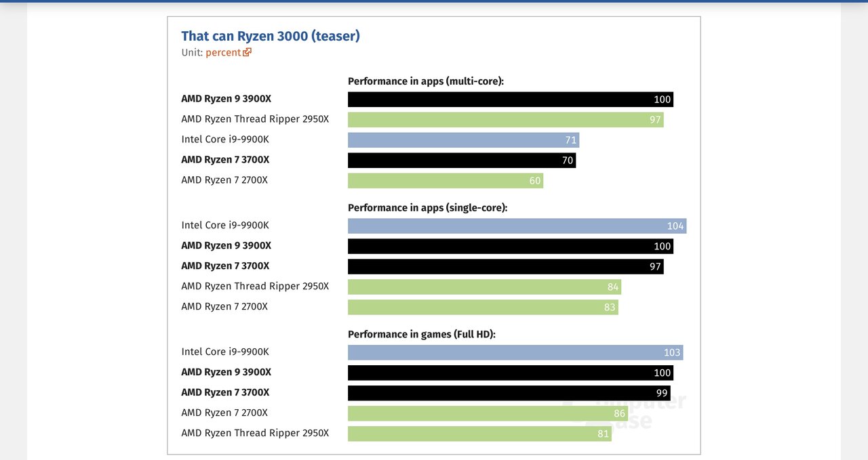Click the green single-core bar showing 84
Viewport: 868px width, 460px height.
click(484, 287)
